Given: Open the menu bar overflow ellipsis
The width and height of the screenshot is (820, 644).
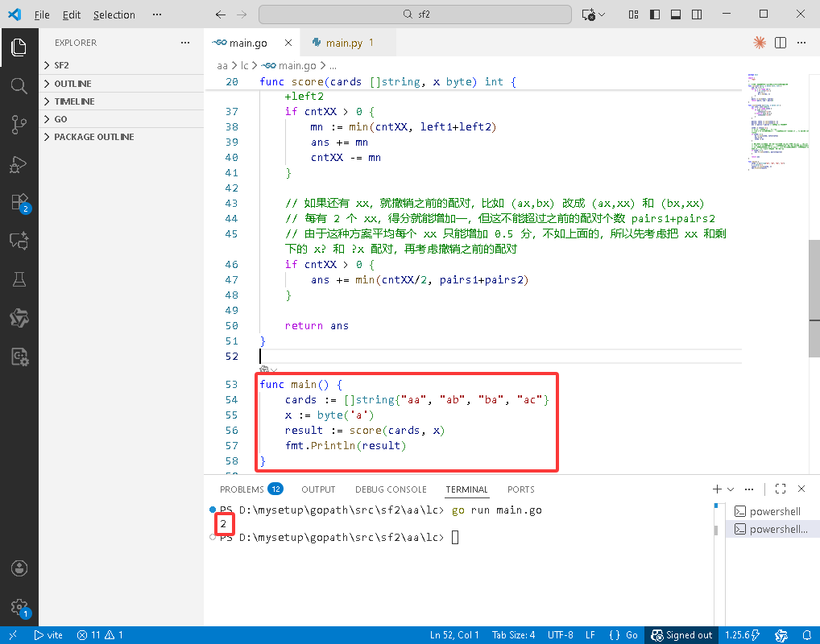Looking at the screenshot, I should click(x=157, y=14).
